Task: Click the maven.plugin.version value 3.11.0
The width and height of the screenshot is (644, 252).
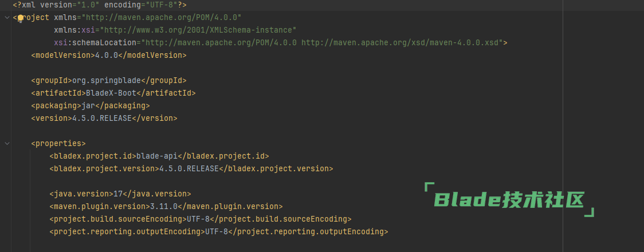Action: pyautogui.click(x=163, y=206)
